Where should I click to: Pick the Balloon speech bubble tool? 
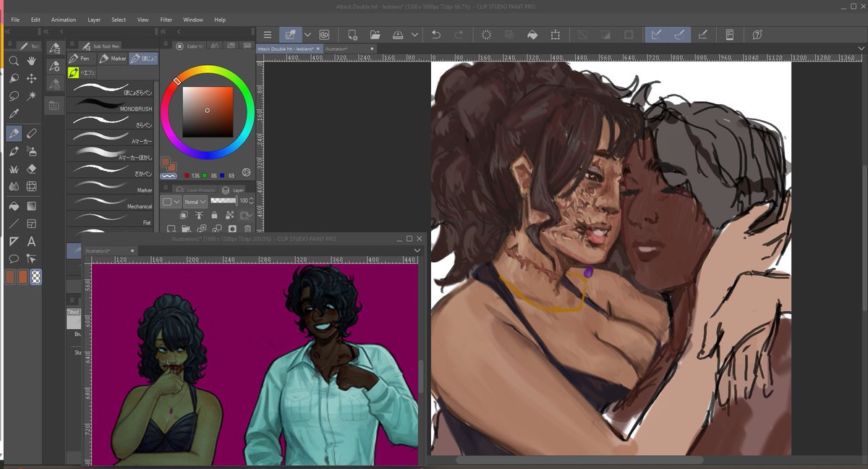point(14,258)
